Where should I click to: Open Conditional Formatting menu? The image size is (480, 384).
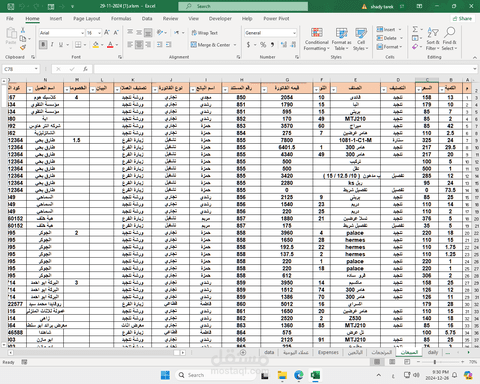pos(316,39)
